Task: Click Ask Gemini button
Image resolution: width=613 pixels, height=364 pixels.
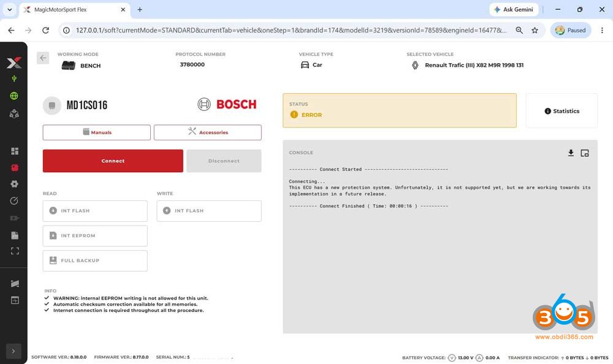Action: pos(514,9)
